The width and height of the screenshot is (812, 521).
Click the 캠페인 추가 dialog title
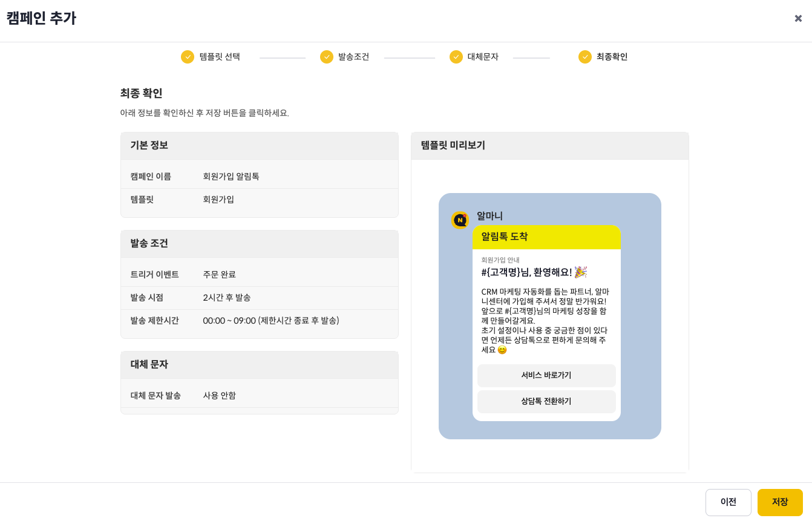coord(41,19)
